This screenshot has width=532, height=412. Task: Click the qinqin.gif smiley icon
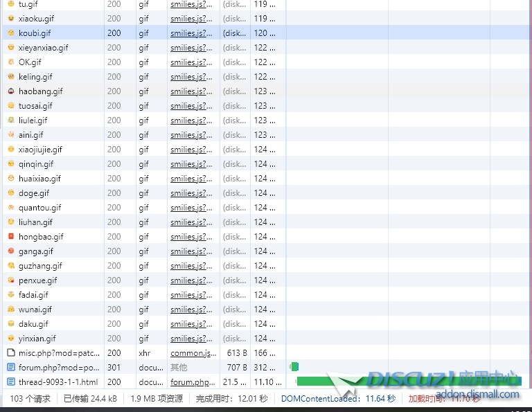[11, 164]
